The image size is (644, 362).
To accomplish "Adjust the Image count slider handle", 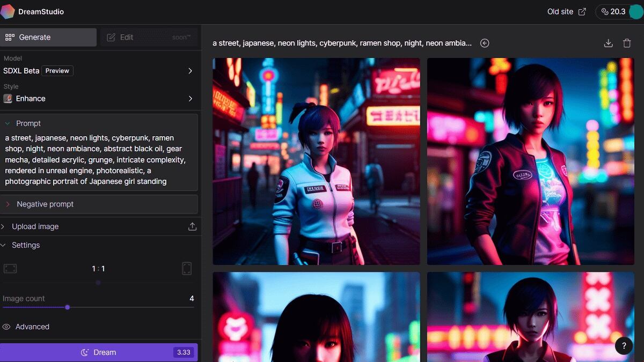I will click(x=67, y=307).
